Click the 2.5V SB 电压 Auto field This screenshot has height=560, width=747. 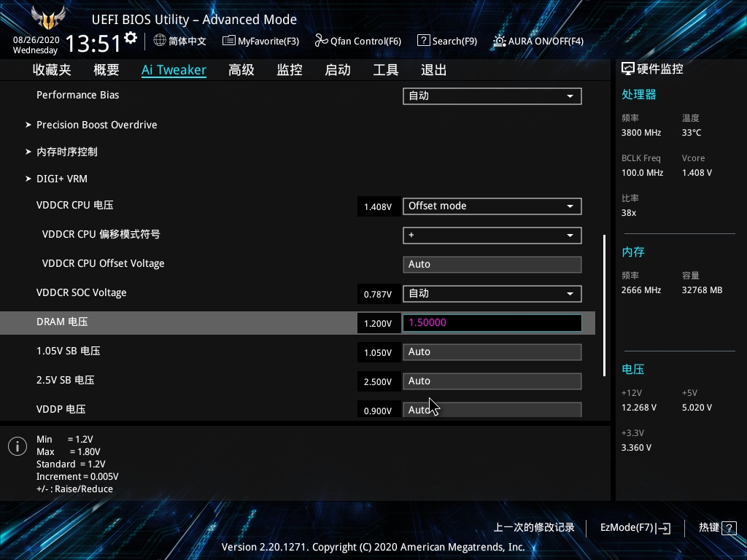coord(492,381)
